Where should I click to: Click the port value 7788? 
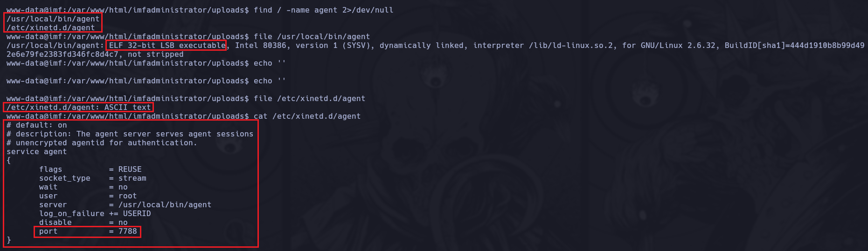click(x=127, y=231)
